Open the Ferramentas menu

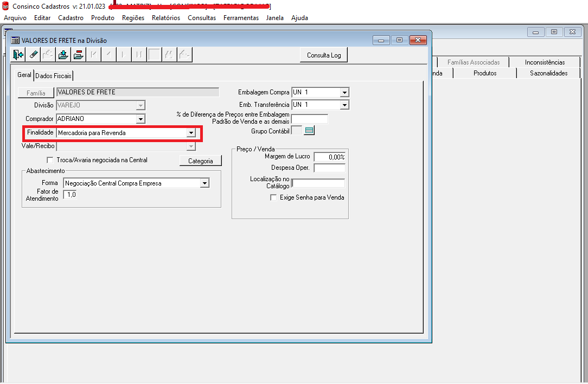pos(241,17)
